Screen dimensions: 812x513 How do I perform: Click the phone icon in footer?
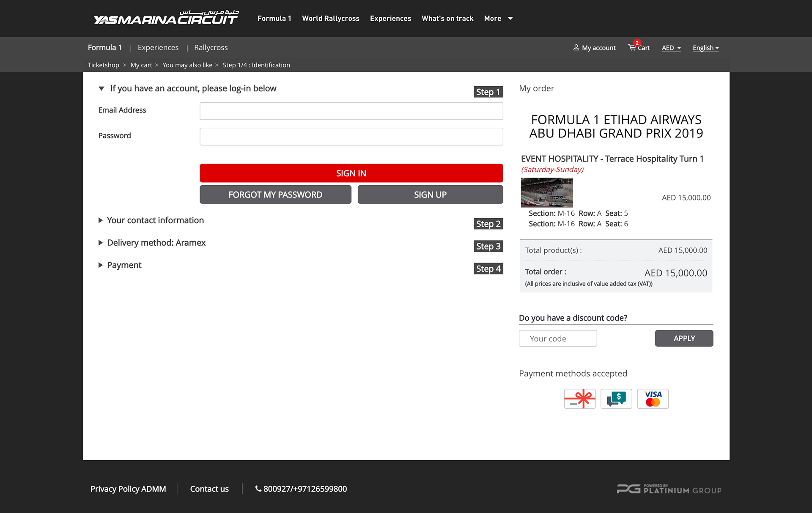click(x=258, y=489)
